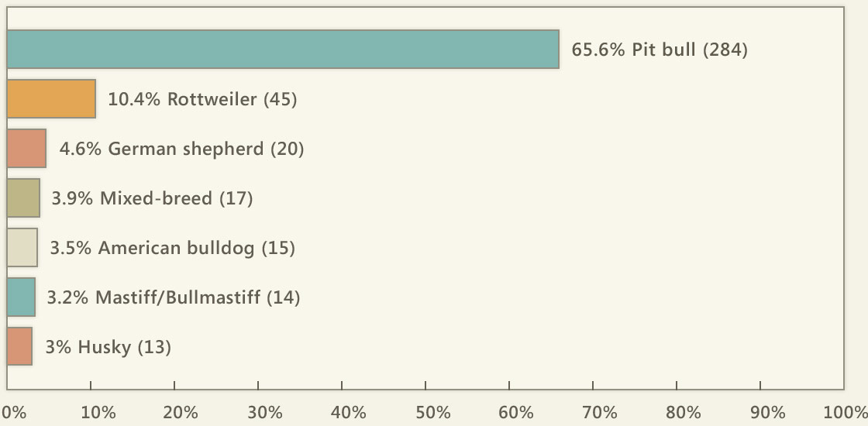Select the '3.5% American bulldog (15)' label
The width and height of the screenshot is (868, 426).
pos(173,248)
